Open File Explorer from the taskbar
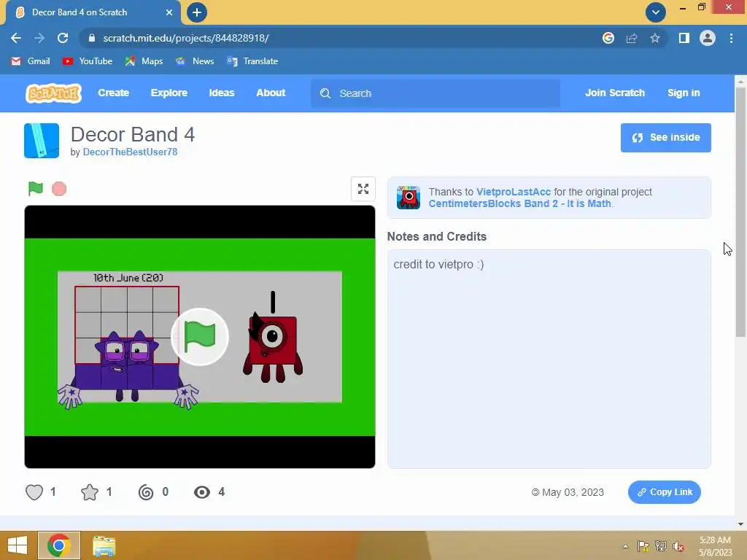Image resolution: width=747 pixels, height=560 pixels. pos(104,546)
